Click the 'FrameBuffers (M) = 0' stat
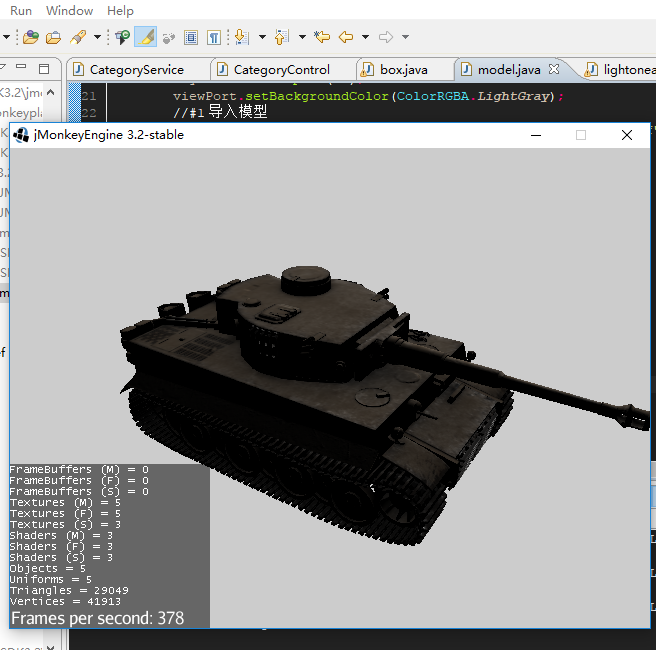The height and width of the screenshot is (650, 656). [79, 469]
